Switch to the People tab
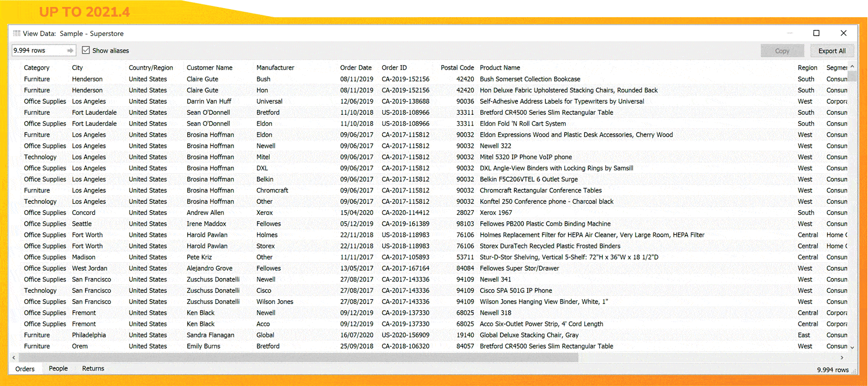Viewport: 868px width, 386px height. (58, 369)
